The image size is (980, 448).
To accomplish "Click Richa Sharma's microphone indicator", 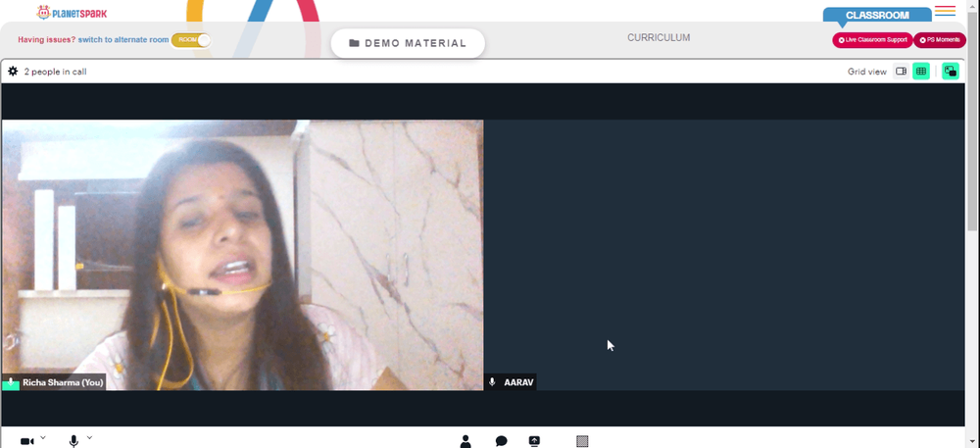I will coord(11,382).
